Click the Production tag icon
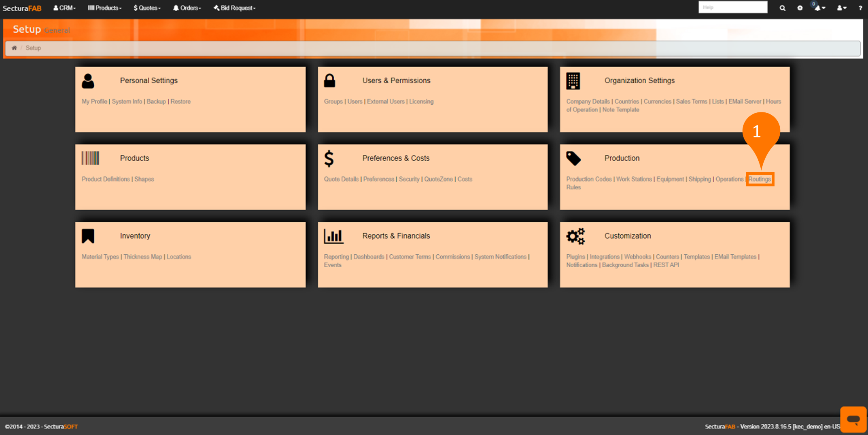The width and height of the screenshot is (868, 435). pos(573,158)
